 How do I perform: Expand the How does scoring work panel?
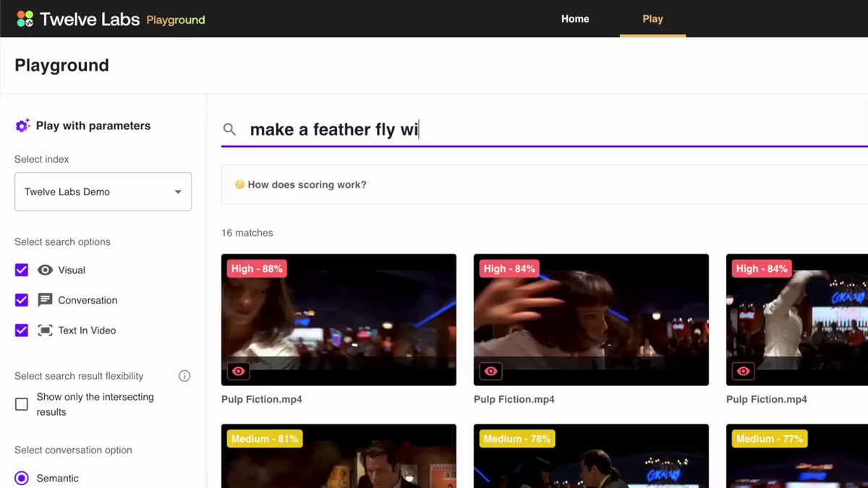pyautogui.click(x=545, y=184)
